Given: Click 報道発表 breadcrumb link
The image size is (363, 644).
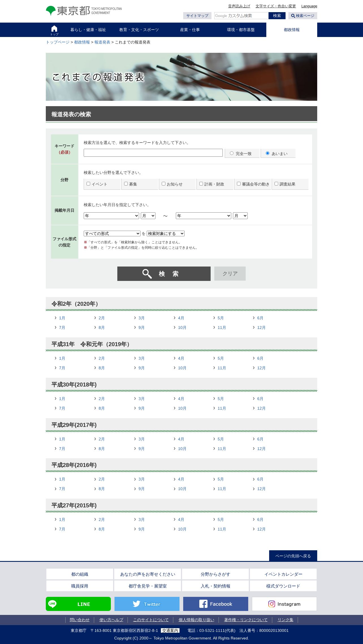Looking at the screenshot, I should pyautogui.click(x=102, y=42).
